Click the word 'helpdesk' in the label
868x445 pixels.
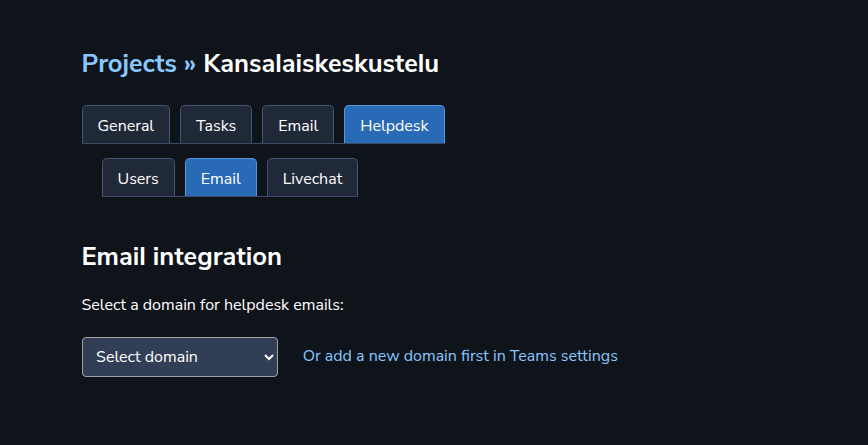pos(256,305)
